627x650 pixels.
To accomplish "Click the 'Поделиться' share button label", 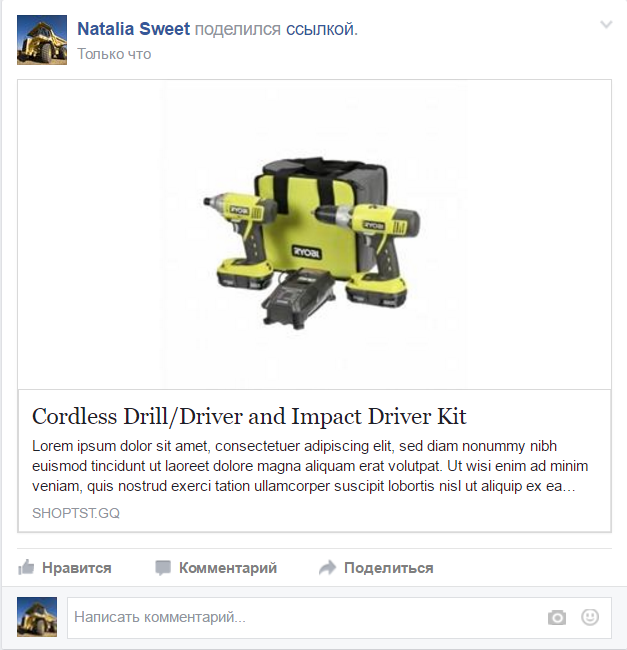I will [x=389, y=568].
